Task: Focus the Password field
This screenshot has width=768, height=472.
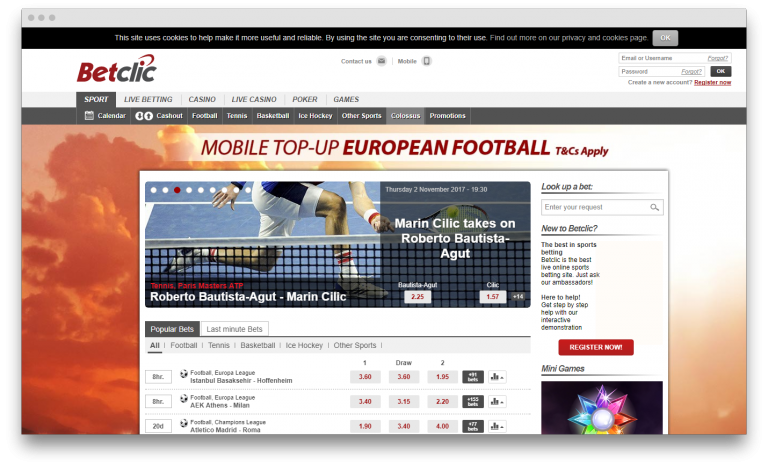Action: 662,71
